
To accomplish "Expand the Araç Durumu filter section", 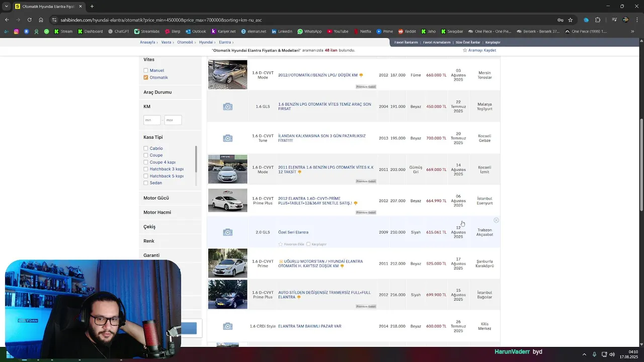I will 157,92.
